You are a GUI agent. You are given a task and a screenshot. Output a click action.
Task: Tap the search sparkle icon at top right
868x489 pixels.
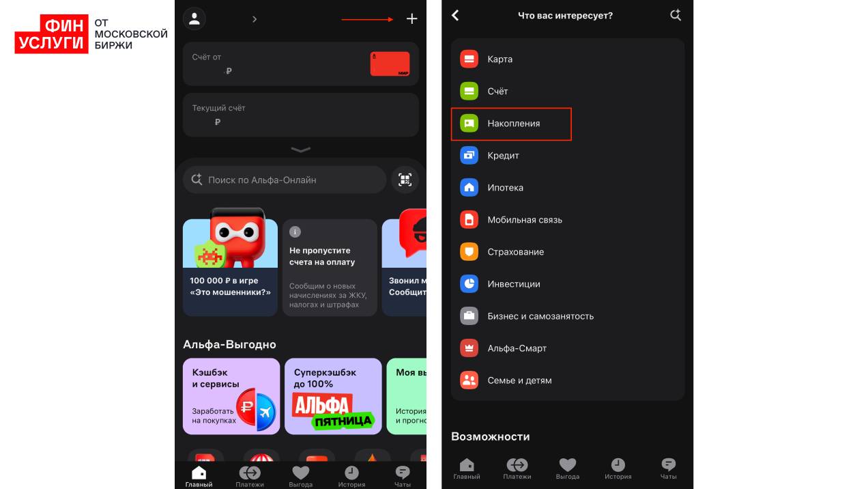pyautogui.click(x=675, y=15)
